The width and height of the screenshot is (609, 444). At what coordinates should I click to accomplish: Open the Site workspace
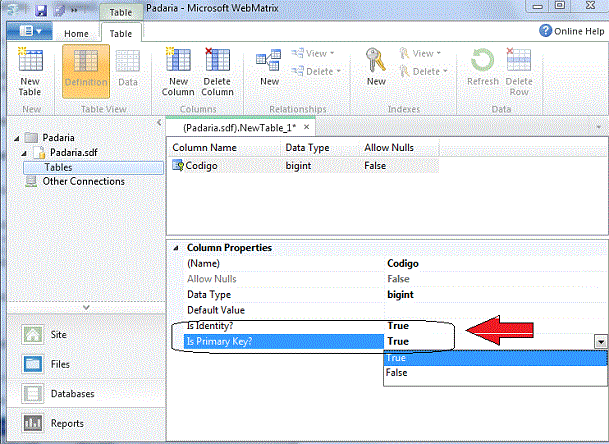tap(44, 334)
